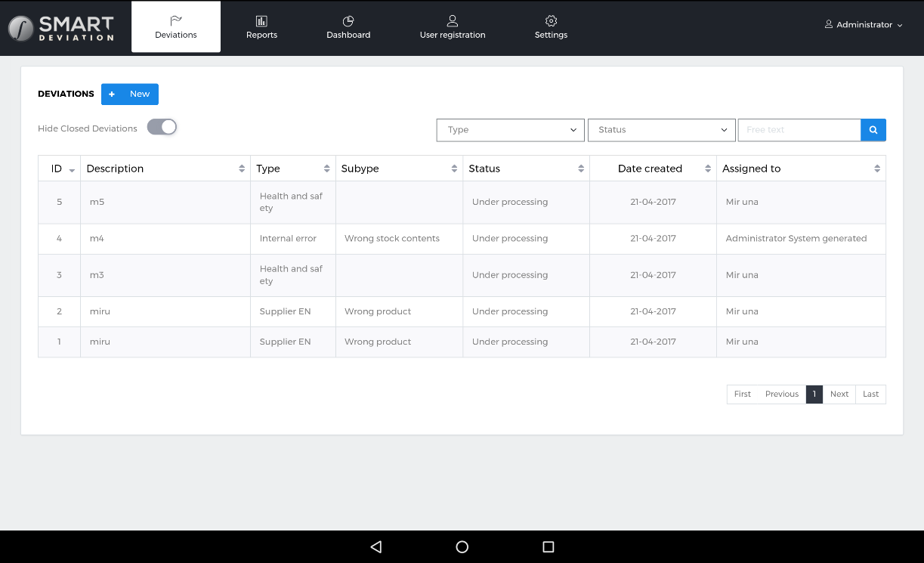Go to the Next page
This screenshot has height=563, width=924.
point(839,394)
